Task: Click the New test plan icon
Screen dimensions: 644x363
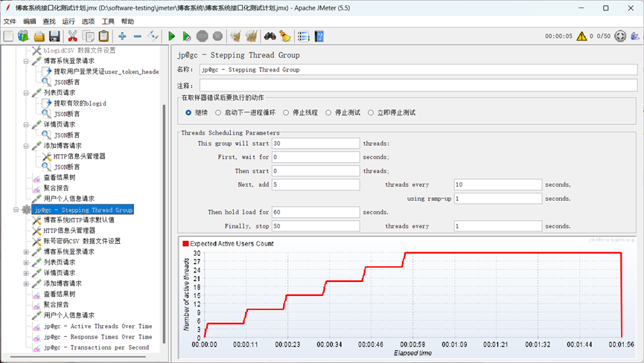Action: coord(8,36)
